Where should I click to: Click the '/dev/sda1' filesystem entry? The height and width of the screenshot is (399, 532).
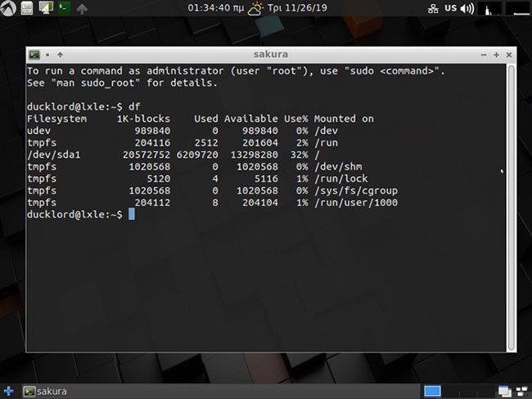[54, 155]
